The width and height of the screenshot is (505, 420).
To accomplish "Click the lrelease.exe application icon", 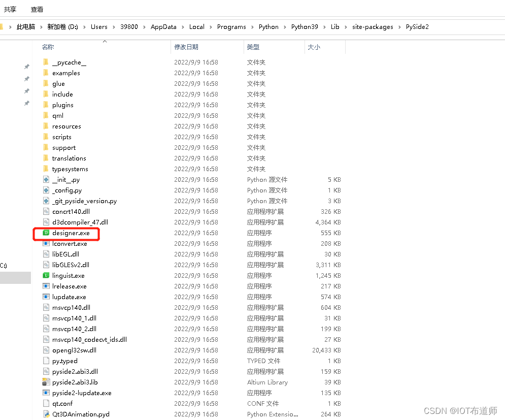I will pos(46,286).
